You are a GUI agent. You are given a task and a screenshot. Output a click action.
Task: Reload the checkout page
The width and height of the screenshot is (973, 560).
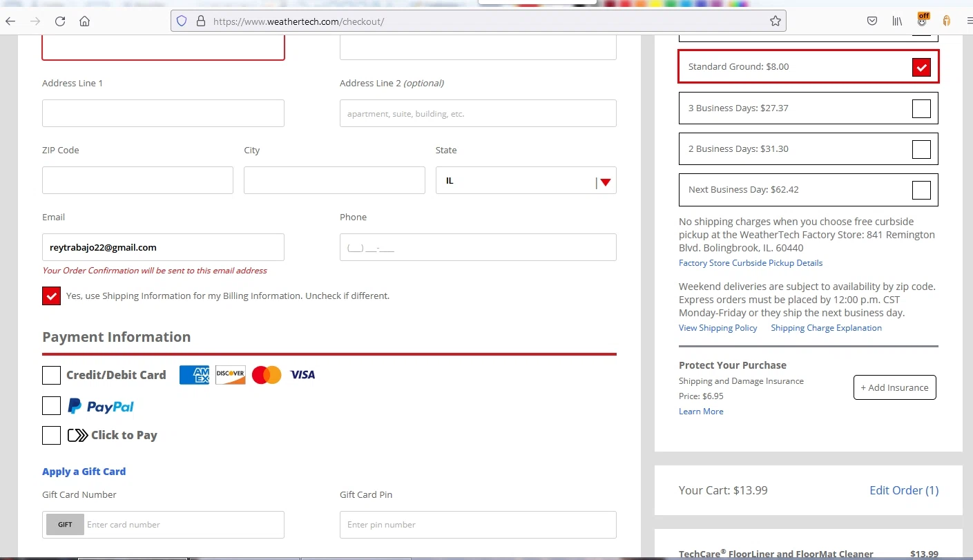[x=60, y=21]
